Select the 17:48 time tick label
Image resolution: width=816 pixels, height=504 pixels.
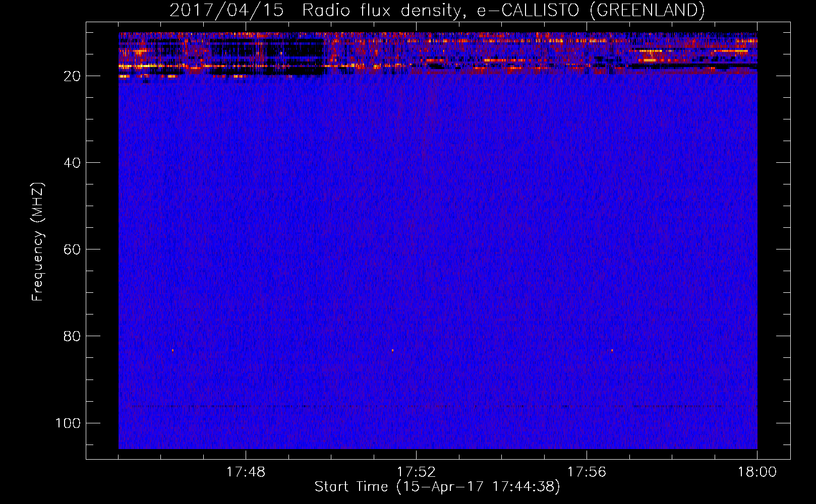(246, 472)
